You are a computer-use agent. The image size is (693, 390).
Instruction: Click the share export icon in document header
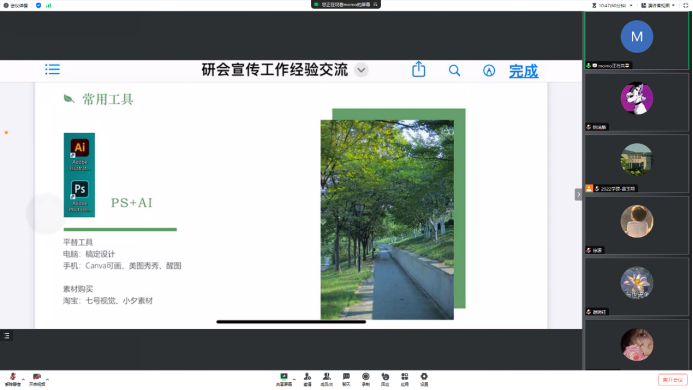pyautogui.click(x=419, y=69)
